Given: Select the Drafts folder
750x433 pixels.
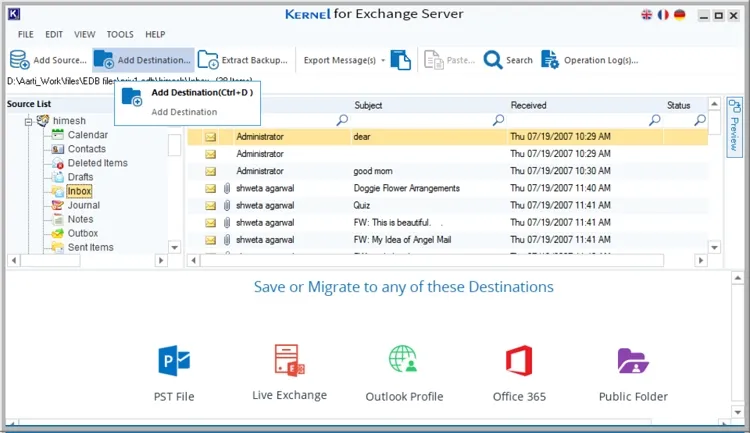Looking at the screenshot, I should coord(80,177).
